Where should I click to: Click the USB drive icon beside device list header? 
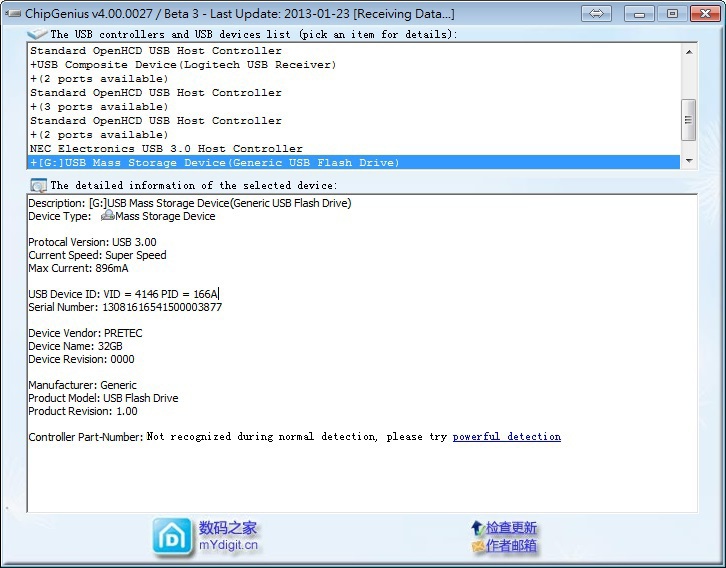coord(37,34)
